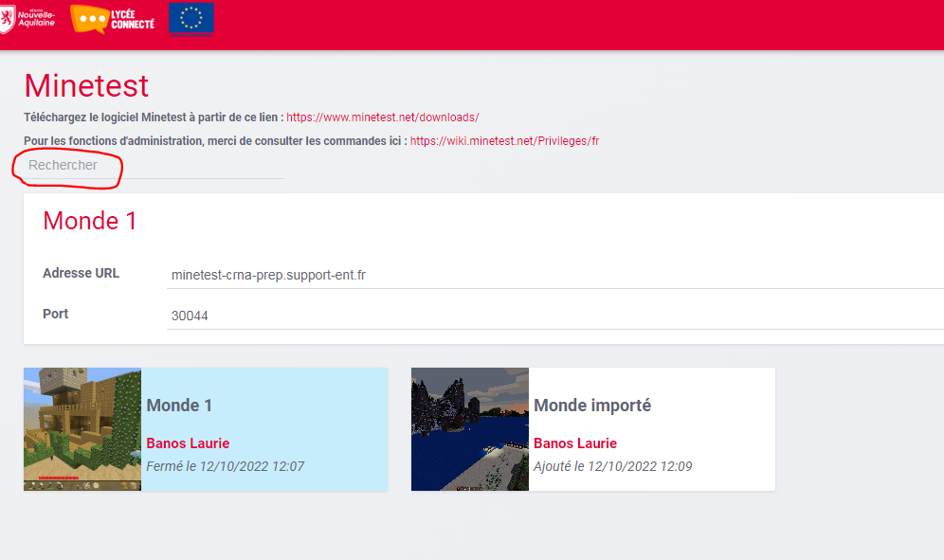
Task: Select the Port number field
Action: (550, 316)
